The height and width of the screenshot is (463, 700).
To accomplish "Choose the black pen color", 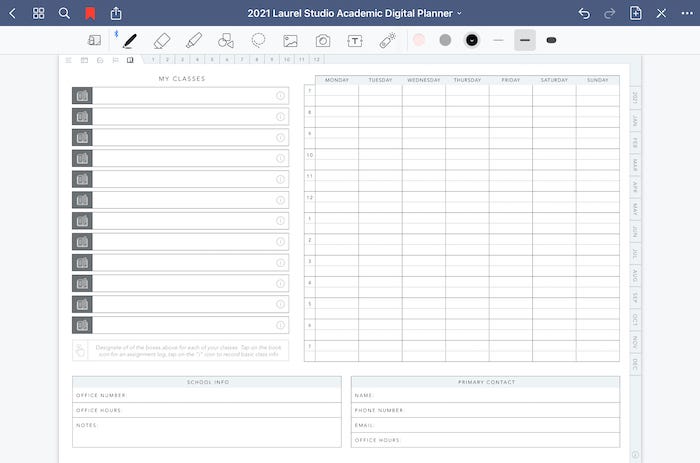I will tap(471, 40).
